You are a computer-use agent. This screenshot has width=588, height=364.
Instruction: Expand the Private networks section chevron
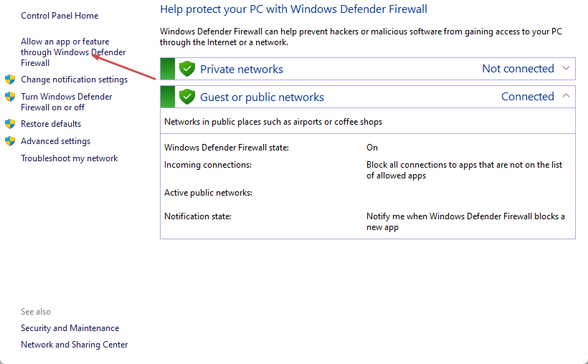(566, 69)
